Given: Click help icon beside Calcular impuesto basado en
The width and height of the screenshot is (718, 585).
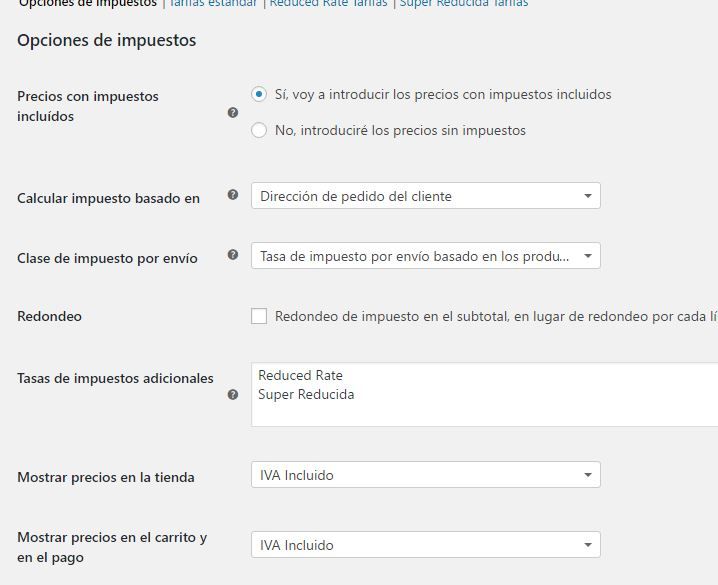Looking at the screenshot, I should 233,195.
